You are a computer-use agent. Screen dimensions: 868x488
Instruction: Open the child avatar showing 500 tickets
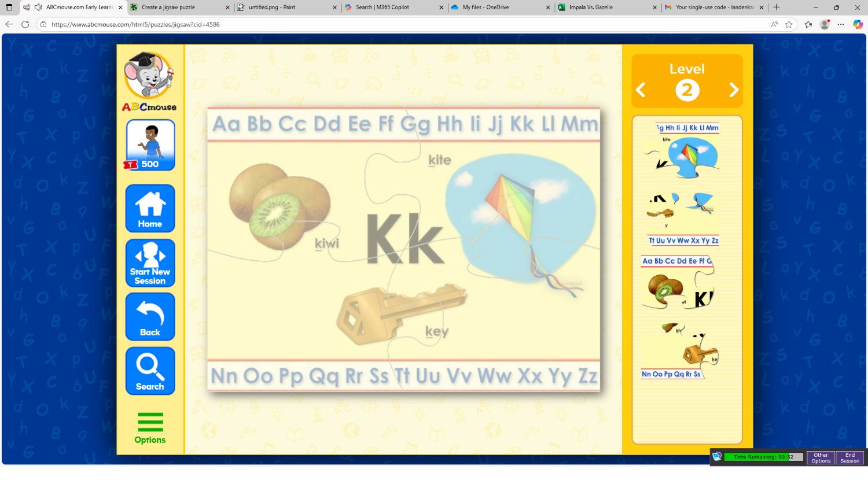tap(149, 145)
